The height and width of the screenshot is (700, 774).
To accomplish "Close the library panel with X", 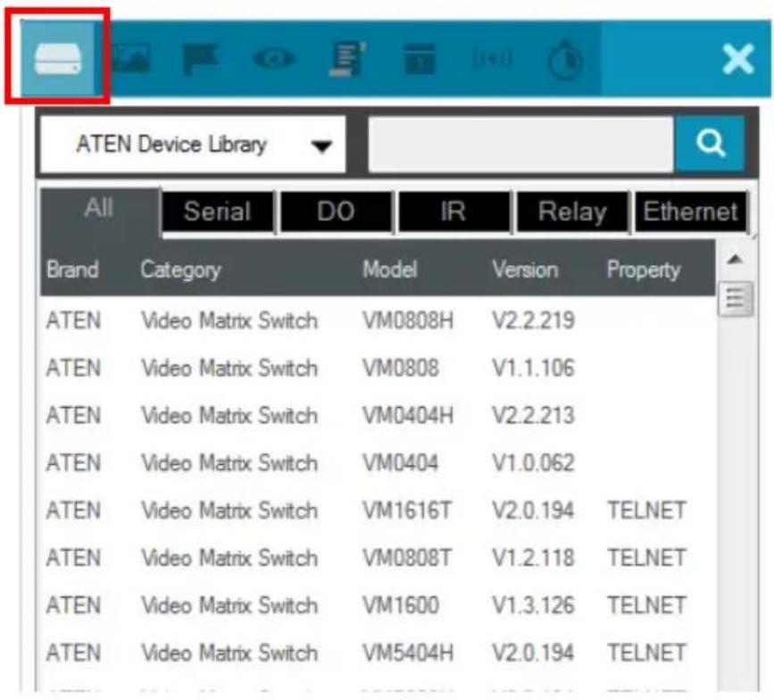I will pyautogui.click(x=738, y=59).
